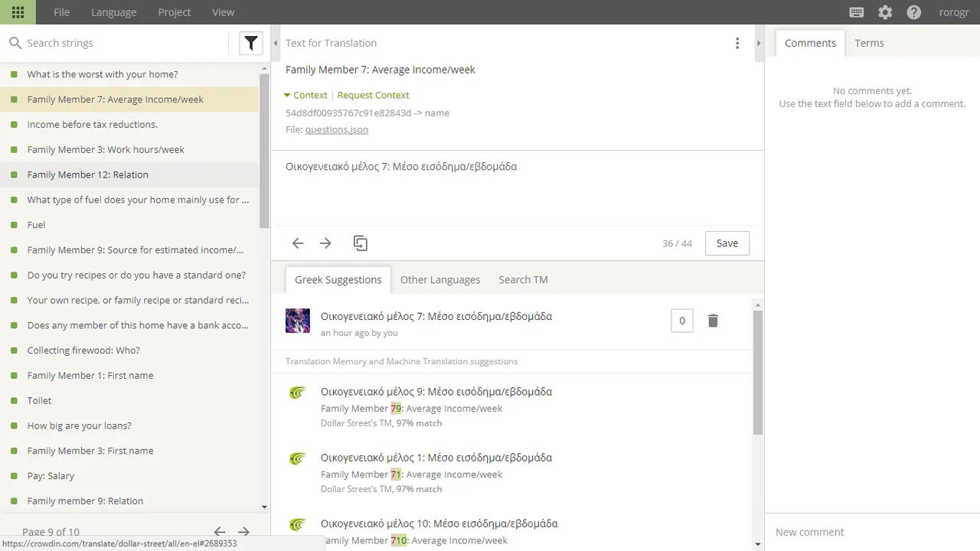This screenshot has width=980, height=551.
Task: Open the help question mark icon
Action: click(x=913, y=12)
